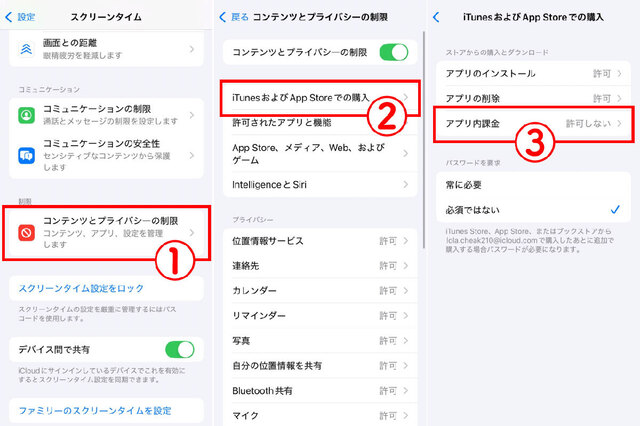
Task: Open the Bluetooth共有 privacy row
Action: (320, 390)
